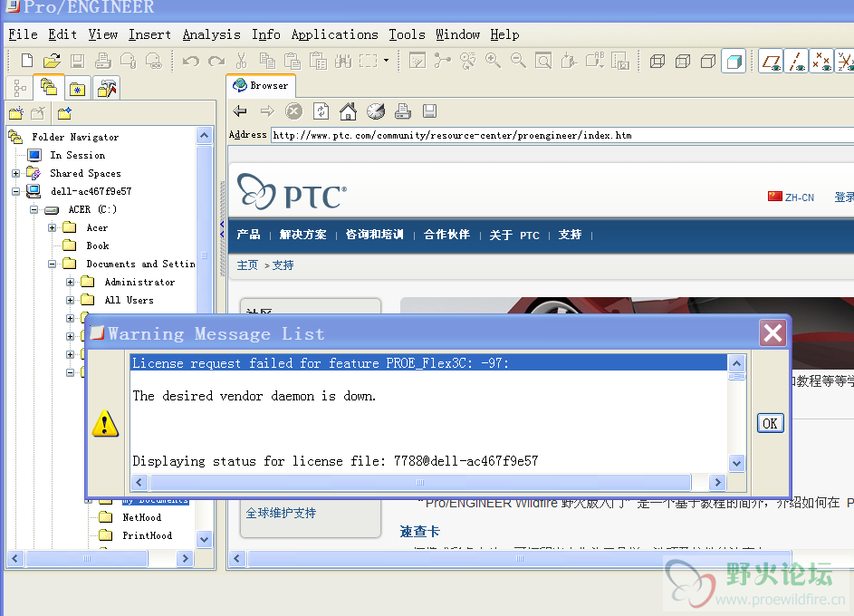Screen dimensions: 854x616
Task: Open the Tools menu
Action: 407,34
